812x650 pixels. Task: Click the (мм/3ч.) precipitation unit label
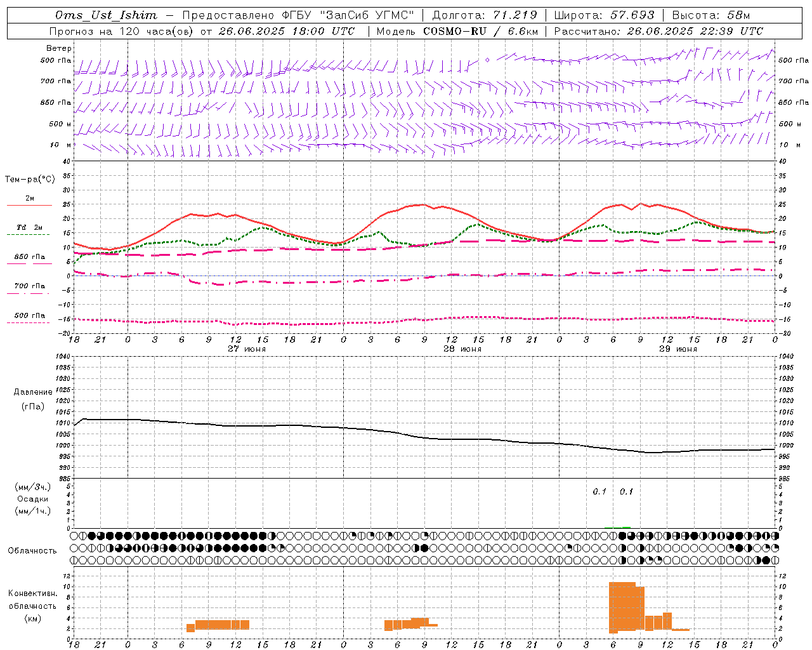coord(33,487)
